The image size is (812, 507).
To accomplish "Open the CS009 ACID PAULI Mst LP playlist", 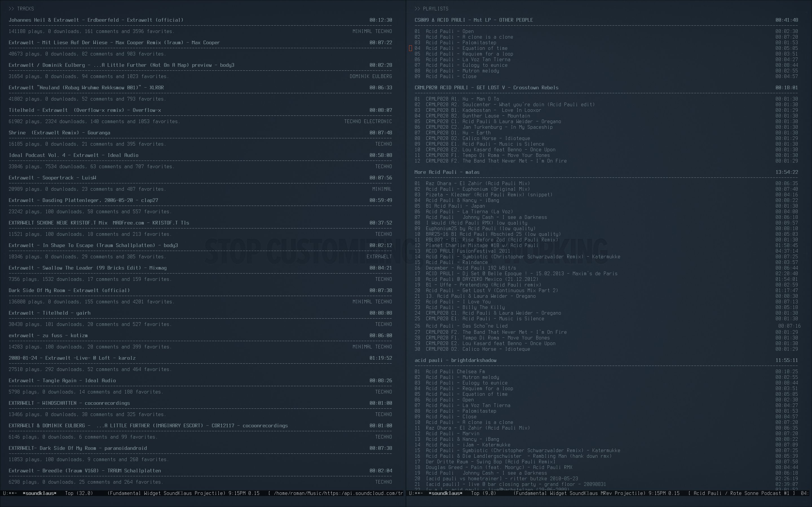I will click(473, 20).
